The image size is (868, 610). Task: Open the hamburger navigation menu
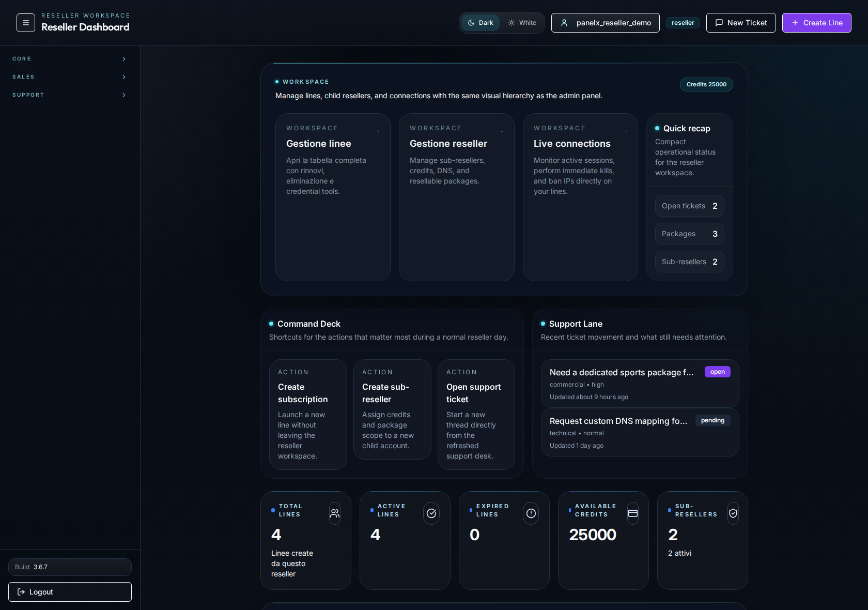click(25, 23)
